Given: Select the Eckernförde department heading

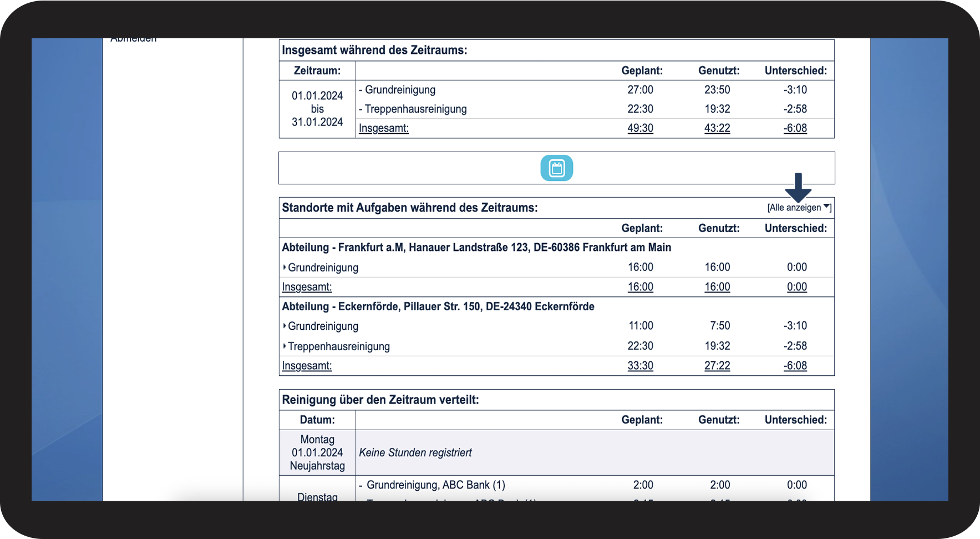Looking at the screenshot, I should pos(438,306).
